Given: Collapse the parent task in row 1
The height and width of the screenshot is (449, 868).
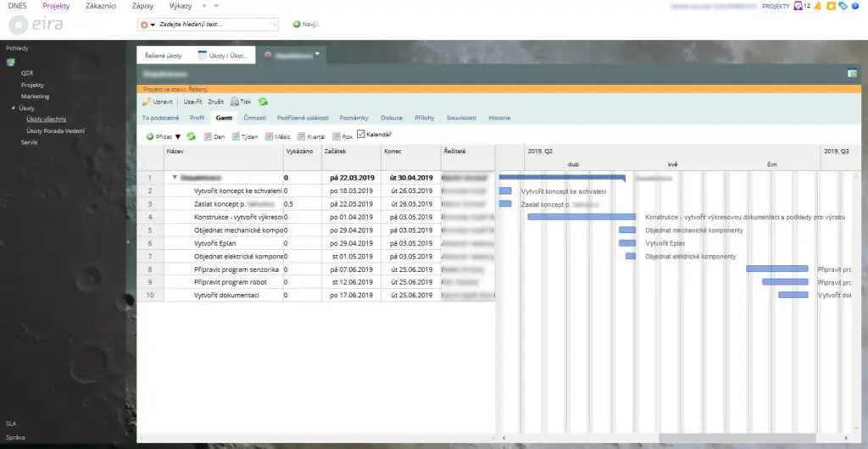Looking at the screenshot, I should point(175,178).
